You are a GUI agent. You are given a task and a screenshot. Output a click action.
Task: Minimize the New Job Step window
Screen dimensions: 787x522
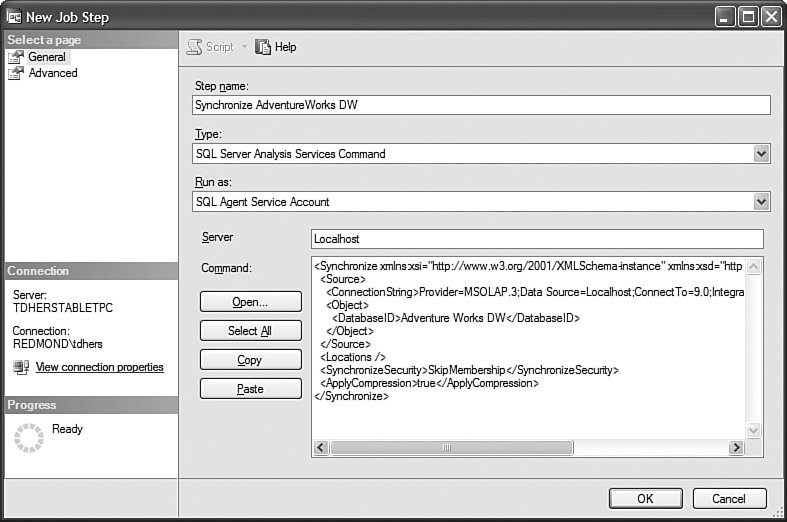pyautogui.click(x=724, y=17)
